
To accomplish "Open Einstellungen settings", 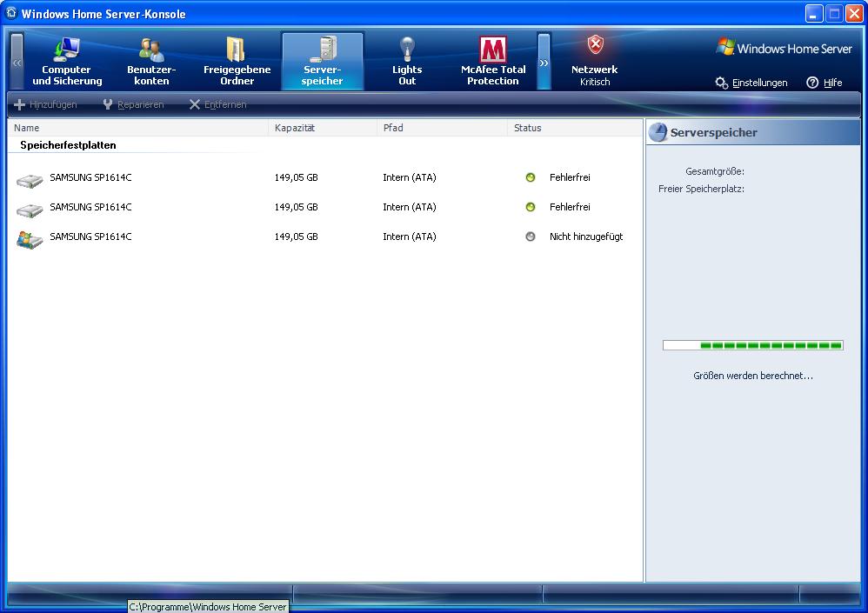I will (x=751, y=83).
